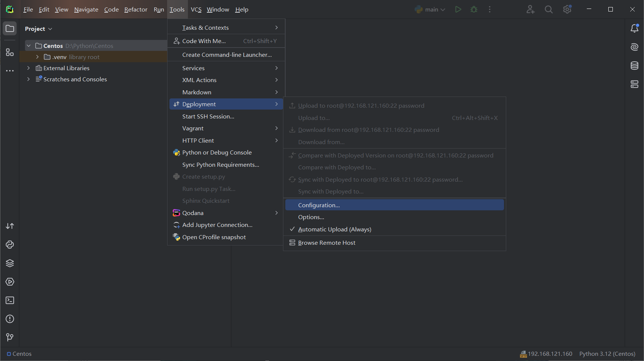
Task: Open the Python Packages layers icon
Action: coord(10,263)
